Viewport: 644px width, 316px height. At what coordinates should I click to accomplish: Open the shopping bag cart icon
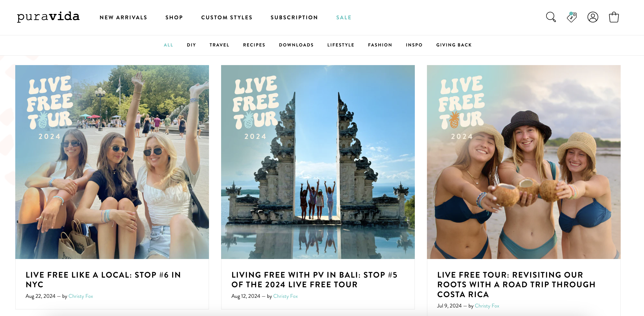coord(614,17)
